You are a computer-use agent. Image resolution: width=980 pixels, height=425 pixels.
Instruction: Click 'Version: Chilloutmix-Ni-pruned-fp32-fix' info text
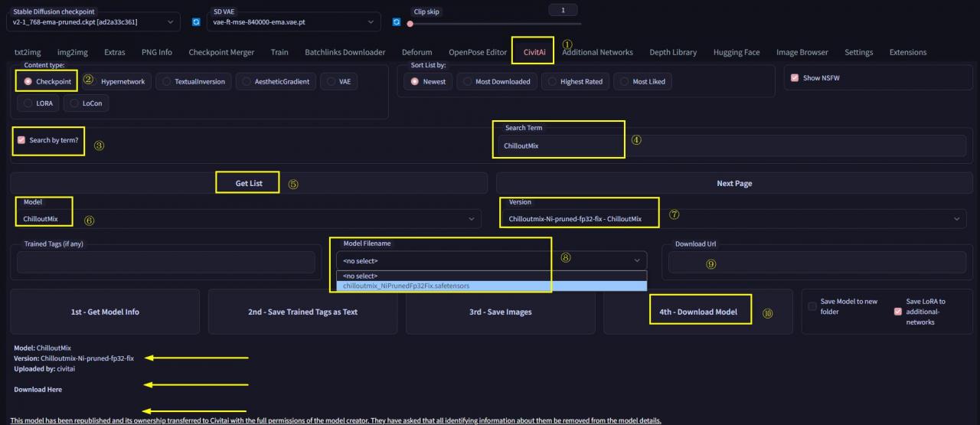pyautogui.click(x=73, y=358)
